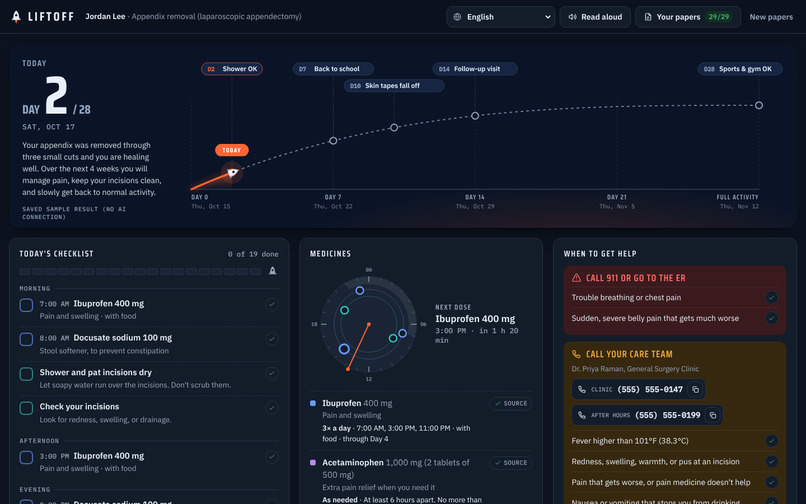Click the Ibuprofen SOURCE badge
Screen dimensions: 806x504
(x=510, y=404)
